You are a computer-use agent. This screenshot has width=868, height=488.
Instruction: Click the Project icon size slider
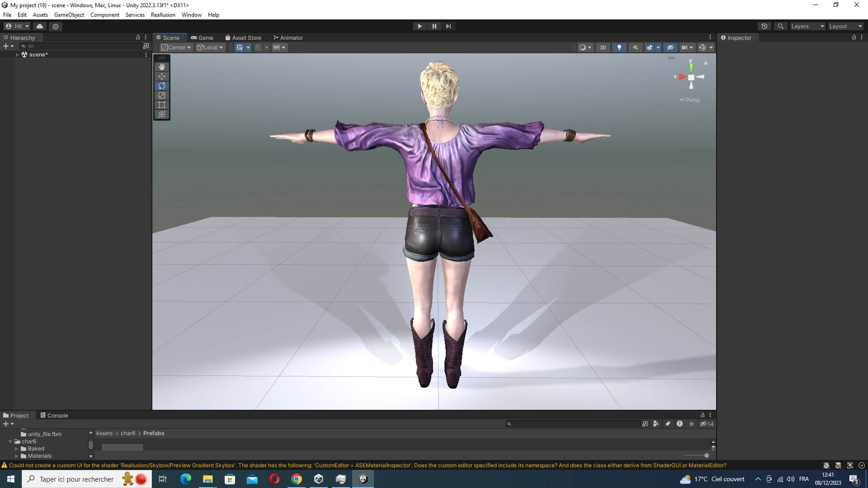706,455
